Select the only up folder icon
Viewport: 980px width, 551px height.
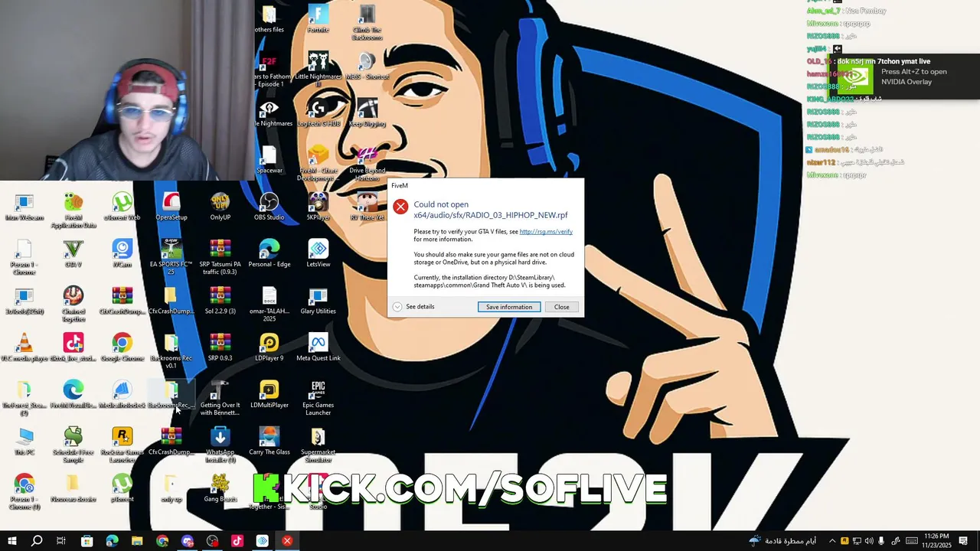171,488
